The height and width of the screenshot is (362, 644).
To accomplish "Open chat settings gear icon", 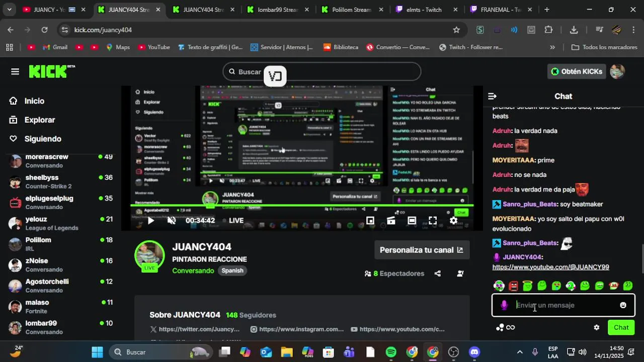I will [596, 327].
